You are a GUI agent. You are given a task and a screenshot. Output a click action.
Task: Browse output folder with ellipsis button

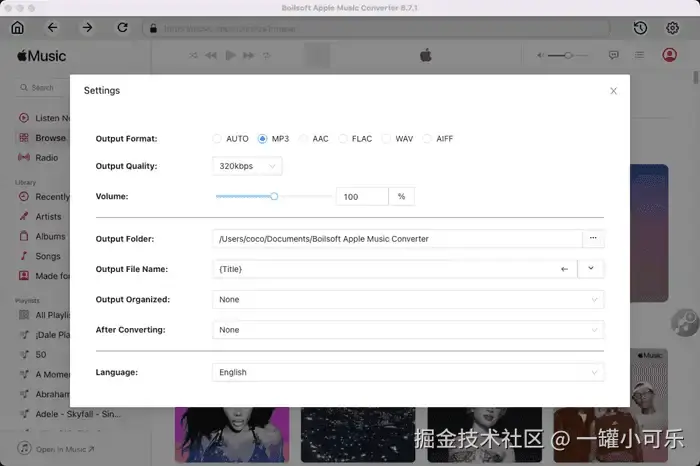pos(593,238)
